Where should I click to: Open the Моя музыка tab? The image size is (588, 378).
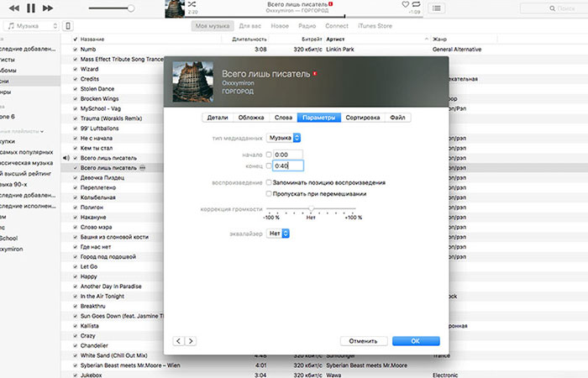tap(213, 26)
